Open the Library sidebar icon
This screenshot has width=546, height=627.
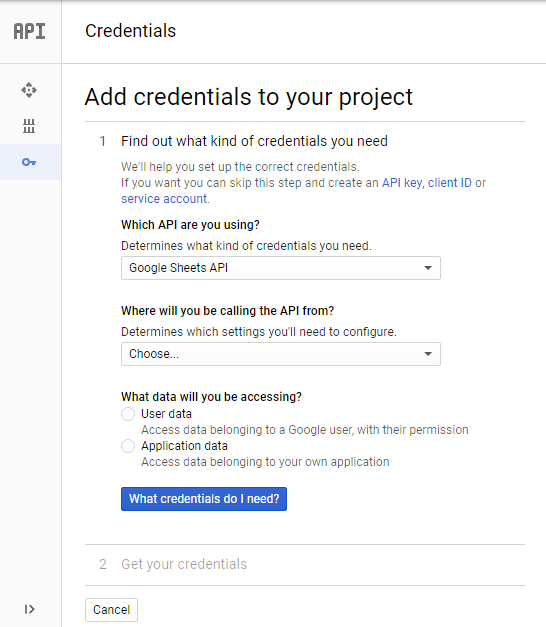pyautogui.click(x=29, y=126)
